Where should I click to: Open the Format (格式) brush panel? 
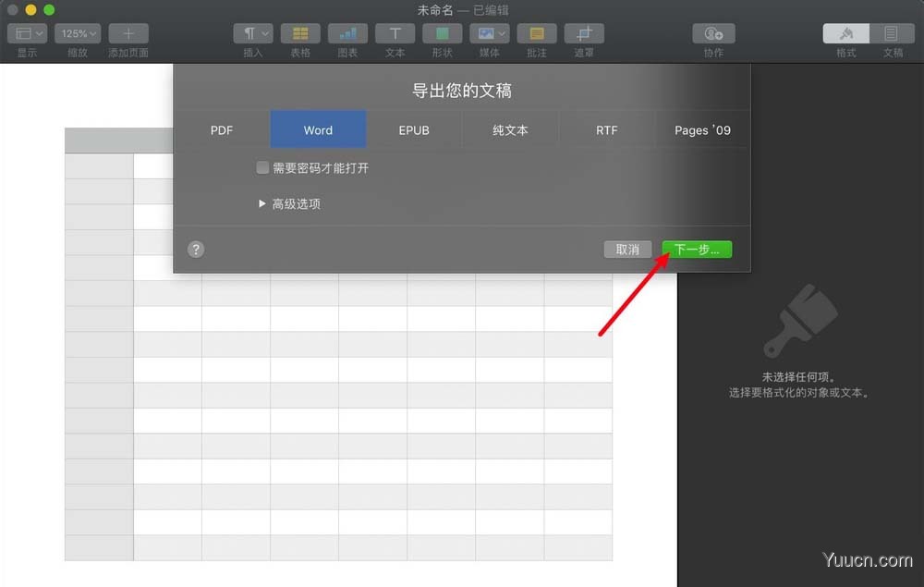click(846, 33)
